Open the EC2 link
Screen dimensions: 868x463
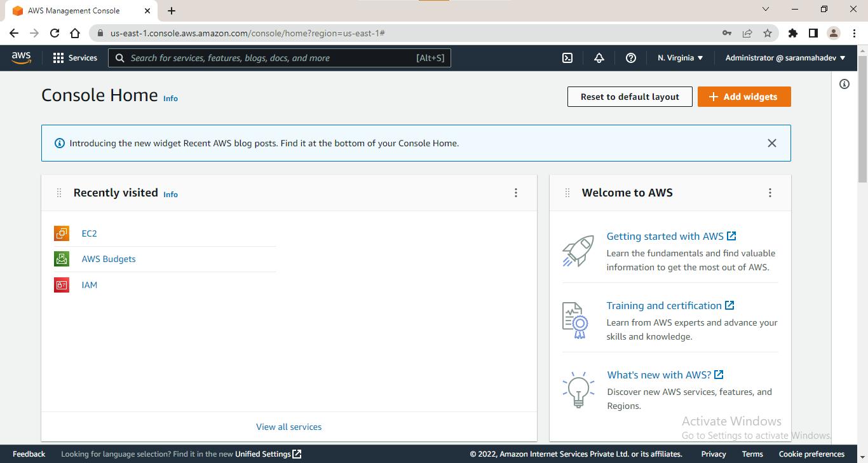[90, 233]
